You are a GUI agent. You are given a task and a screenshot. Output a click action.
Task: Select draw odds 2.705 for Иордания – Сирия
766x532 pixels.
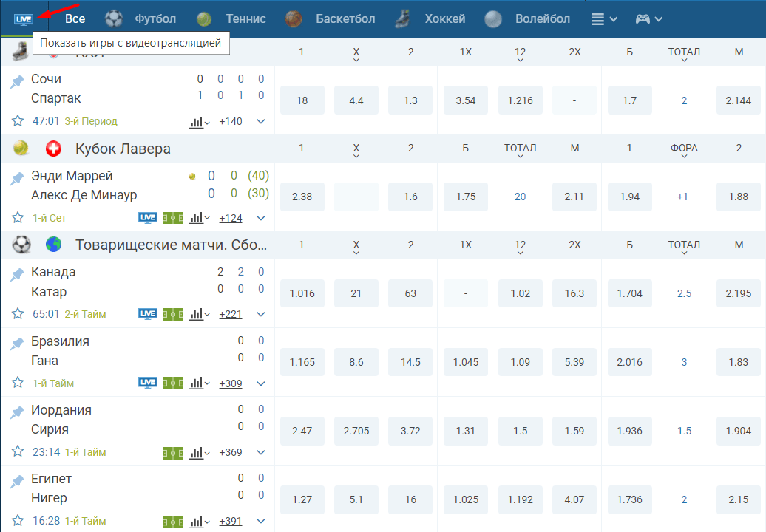[356, 431]
